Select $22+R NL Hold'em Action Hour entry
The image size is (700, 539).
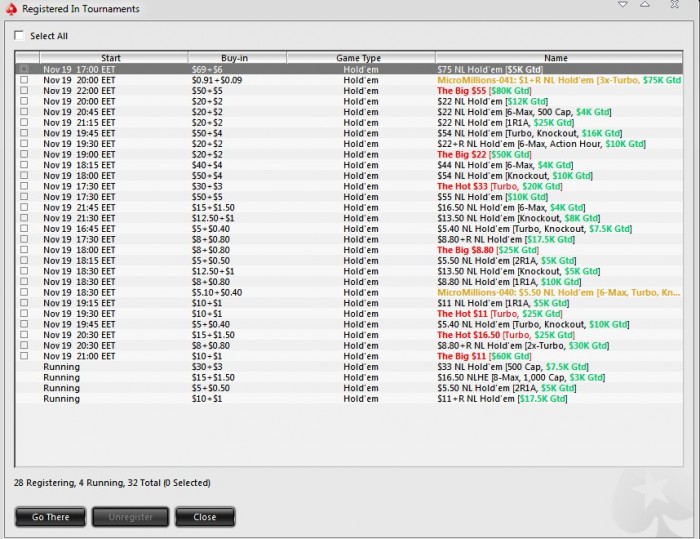point(542,144)
